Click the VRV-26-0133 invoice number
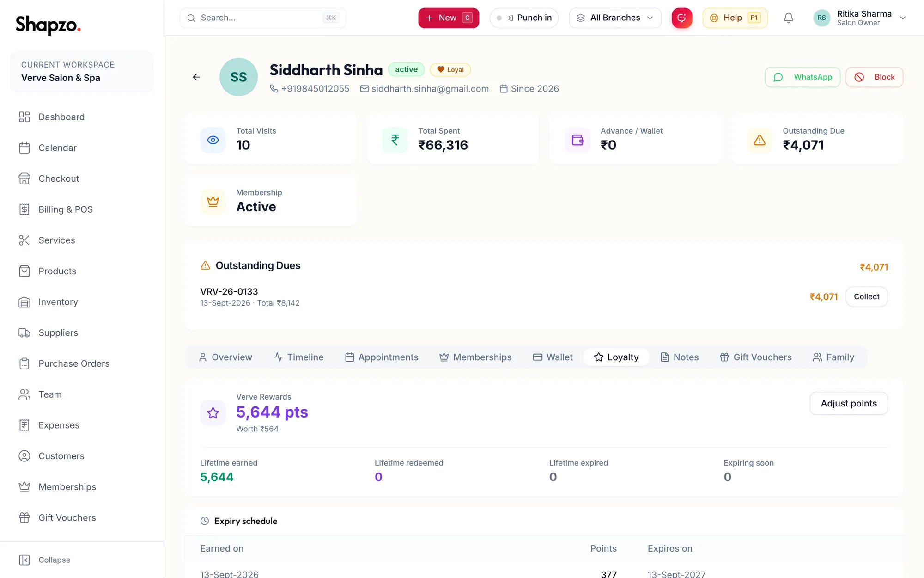The width and height of the screenshot is (924, 578). [229, 292]
